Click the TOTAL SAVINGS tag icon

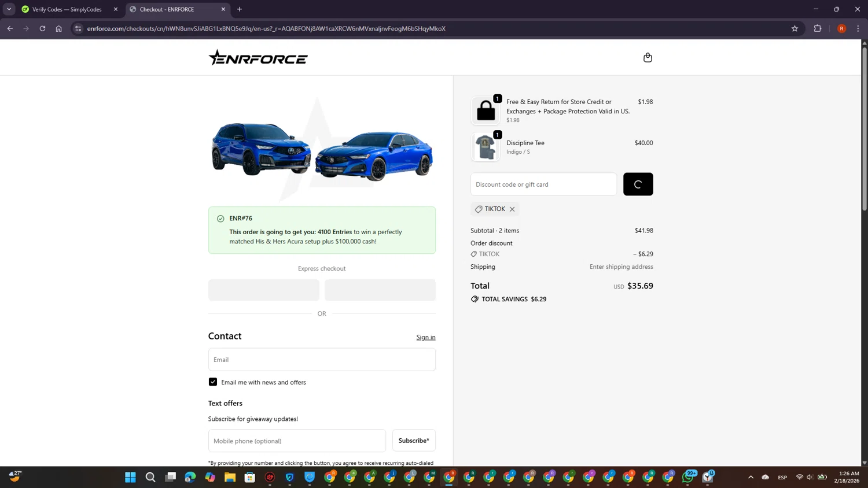pos(475,299)
